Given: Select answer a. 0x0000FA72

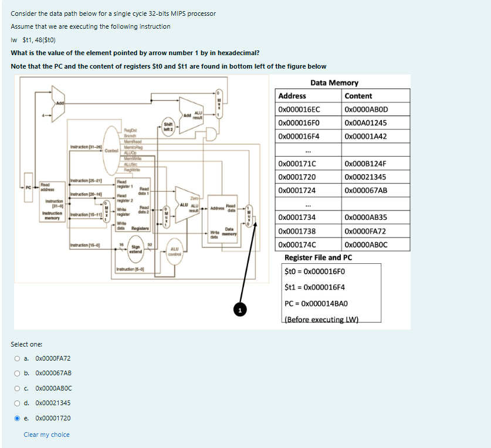Looking at the screenshot, I should pyautogui.click(x=18, y=358).
